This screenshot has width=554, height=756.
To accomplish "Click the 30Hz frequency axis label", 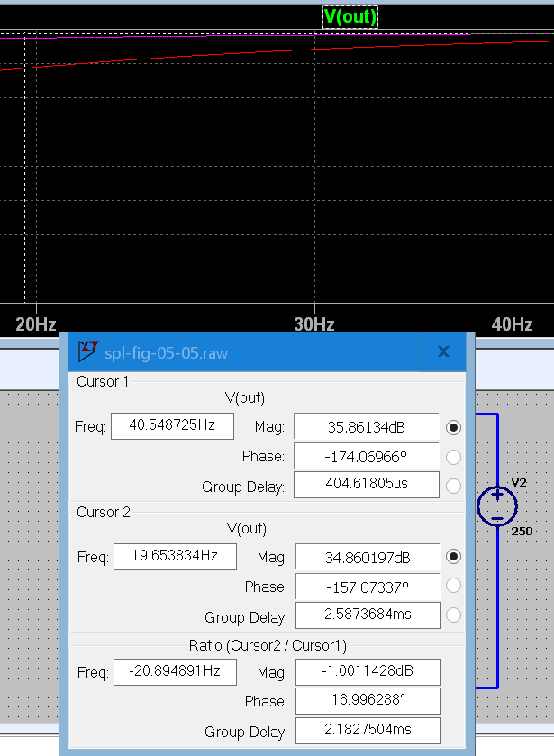I will point(313,324).
